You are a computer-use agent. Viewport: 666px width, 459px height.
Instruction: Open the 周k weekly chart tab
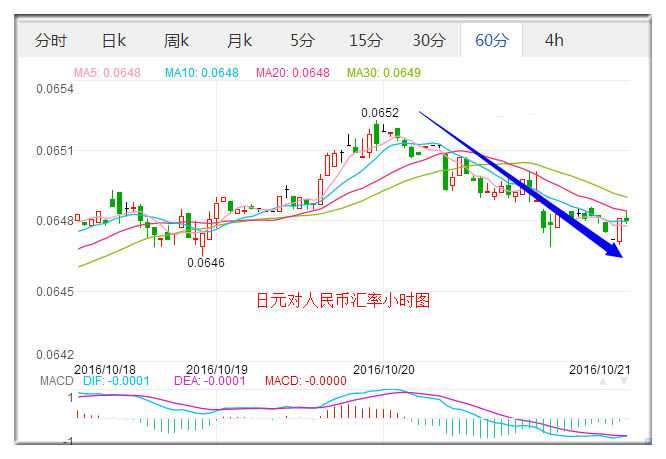(x=177, y=41)
